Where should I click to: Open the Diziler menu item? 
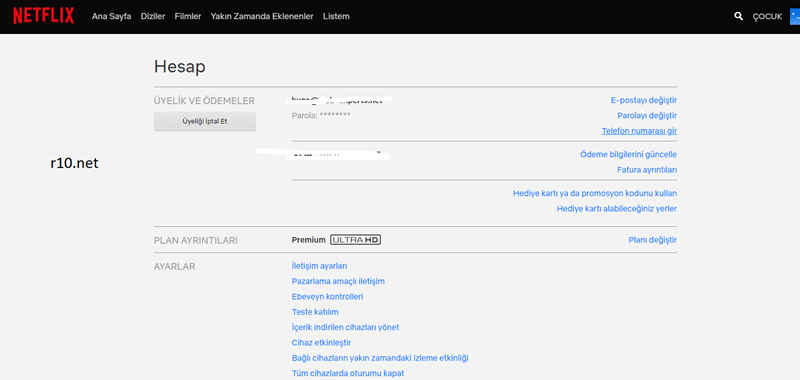click(x=153, y=16)
